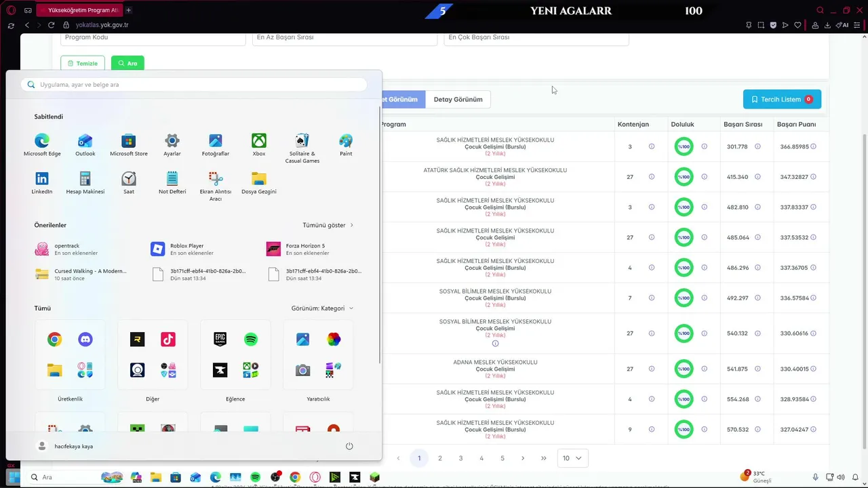Screen dimensions: 868x488
Task: Launch Paint from pinned apps
Action: coord(346,145)
